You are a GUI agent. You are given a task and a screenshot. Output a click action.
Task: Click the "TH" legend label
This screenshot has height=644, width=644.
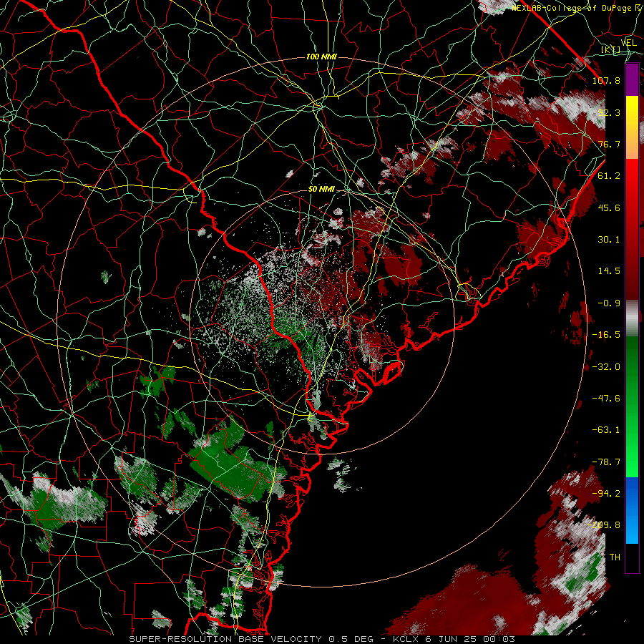(615, 557)
